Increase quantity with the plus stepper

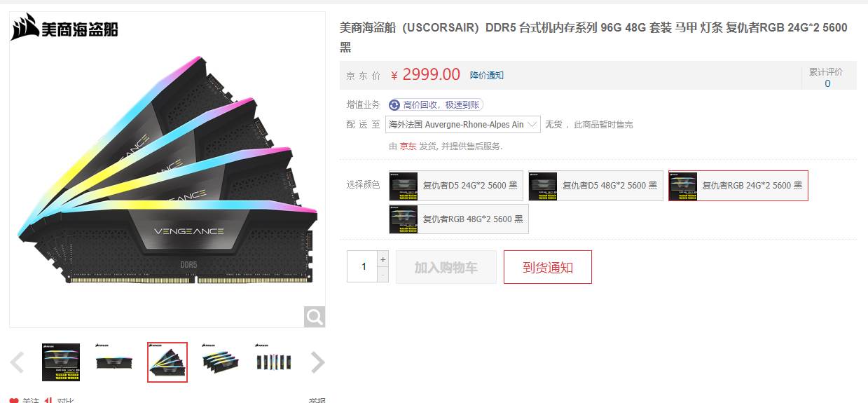click(x=383, y=259)
